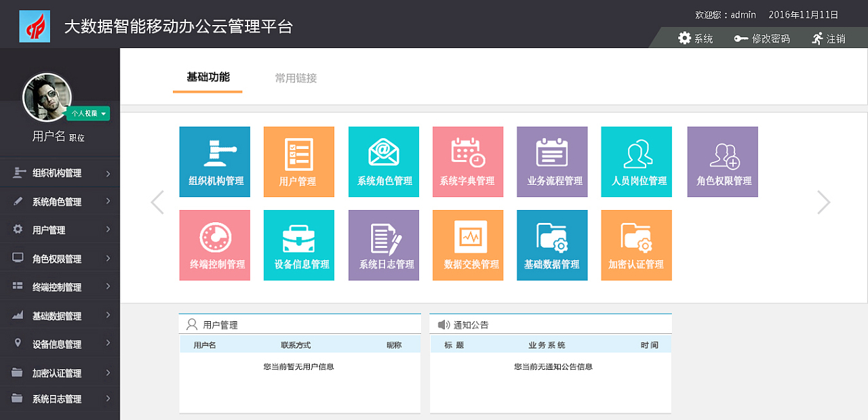Screen dimensions: 868x420
Task: Click the right carousel arrow
Action: [823, 202]
